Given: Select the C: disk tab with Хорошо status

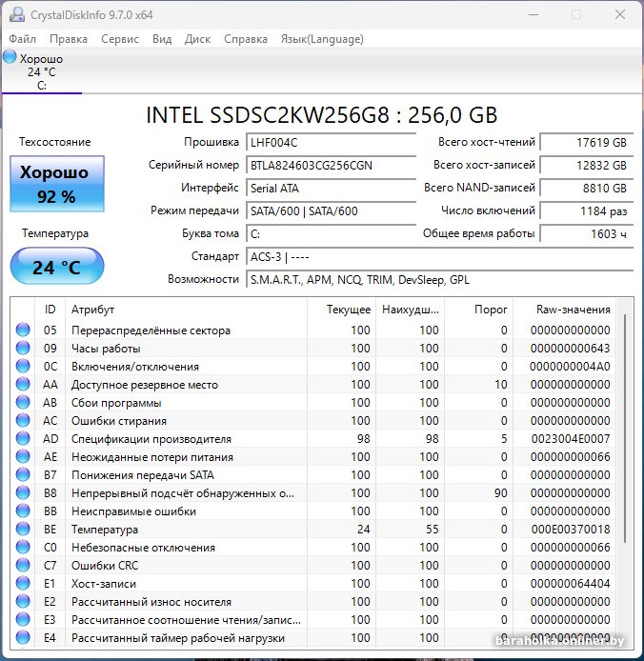Looking at the screenshot, I should [x=42, y=71].
